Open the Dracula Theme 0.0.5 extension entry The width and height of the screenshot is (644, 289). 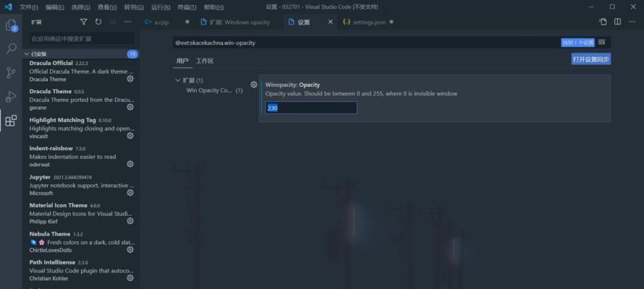point(81,100)
